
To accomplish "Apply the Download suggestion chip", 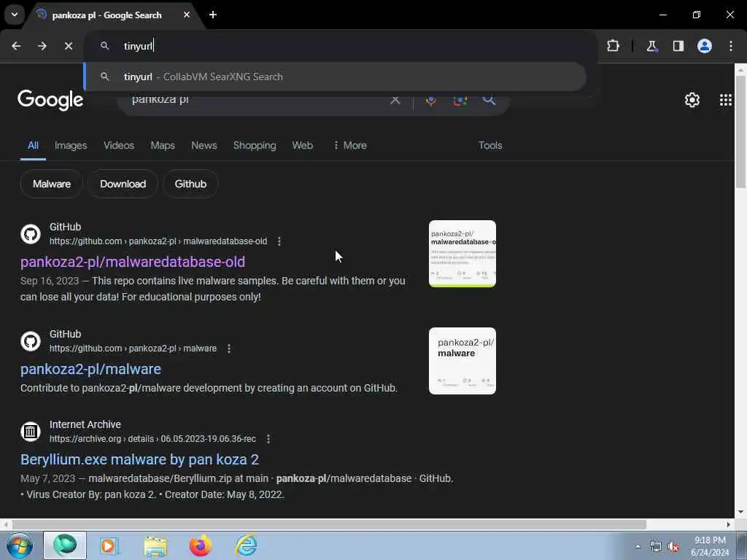I will 123,184.
